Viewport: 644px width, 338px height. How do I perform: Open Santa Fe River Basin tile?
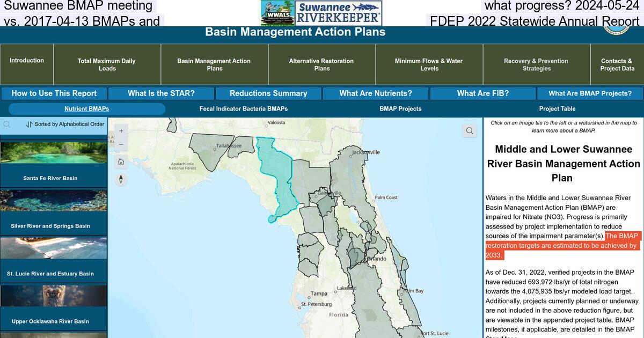53,164
